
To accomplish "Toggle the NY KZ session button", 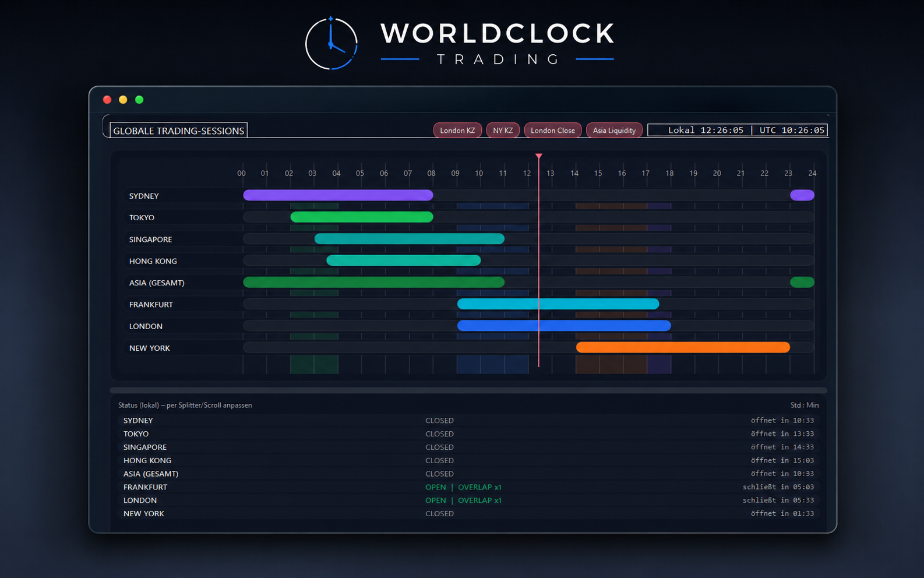I will [x=503, y=131].
